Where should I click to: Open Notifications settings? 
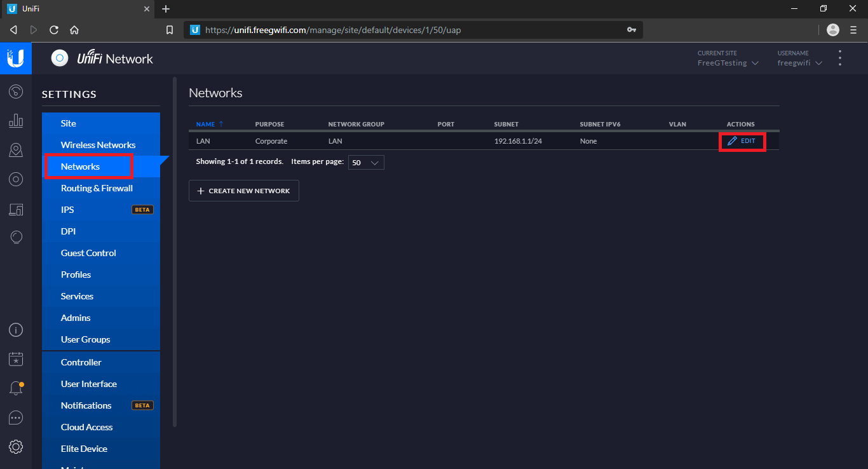point(101,405)
